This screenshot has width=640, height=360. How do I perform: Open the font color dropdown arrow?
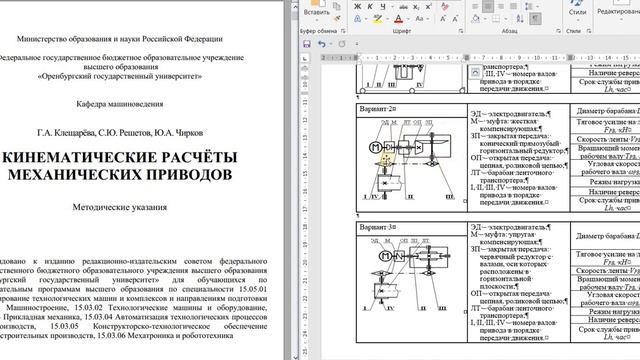408,19
